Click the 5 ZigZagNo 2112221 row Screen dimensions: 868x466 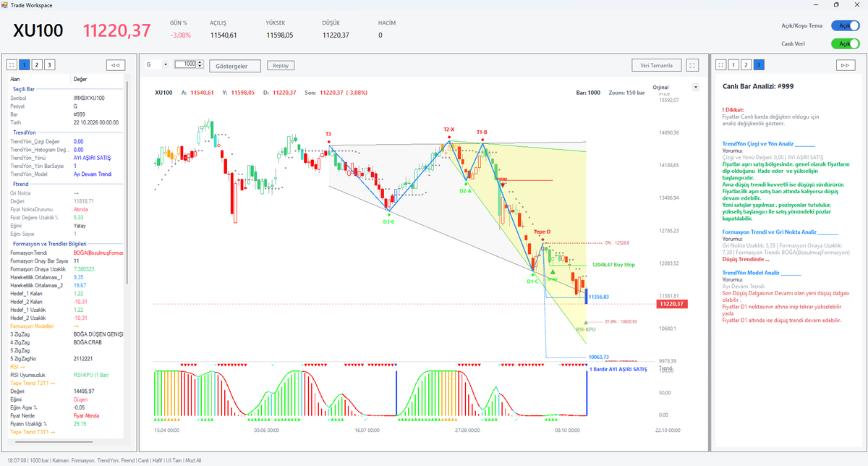pyautogui.click(x=66, y=358)
